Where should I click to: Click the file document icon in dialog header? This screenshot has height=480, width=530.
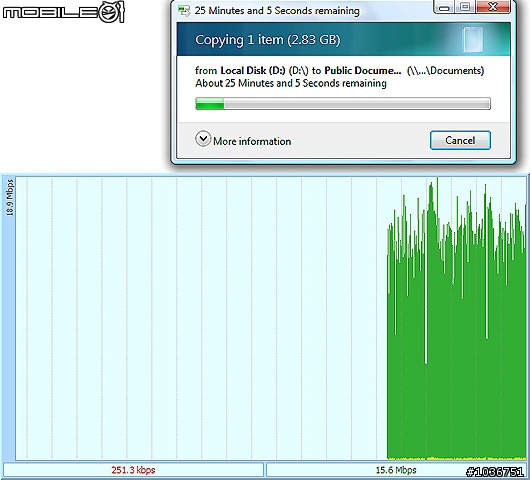click(473, 40)
